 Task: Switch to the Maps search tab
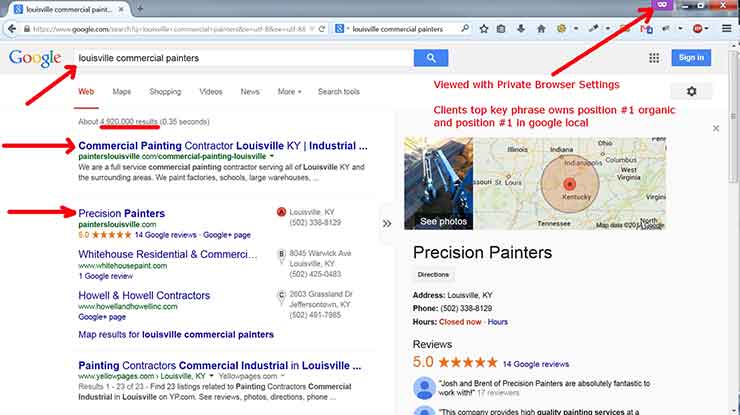click(x=122, y=92)
